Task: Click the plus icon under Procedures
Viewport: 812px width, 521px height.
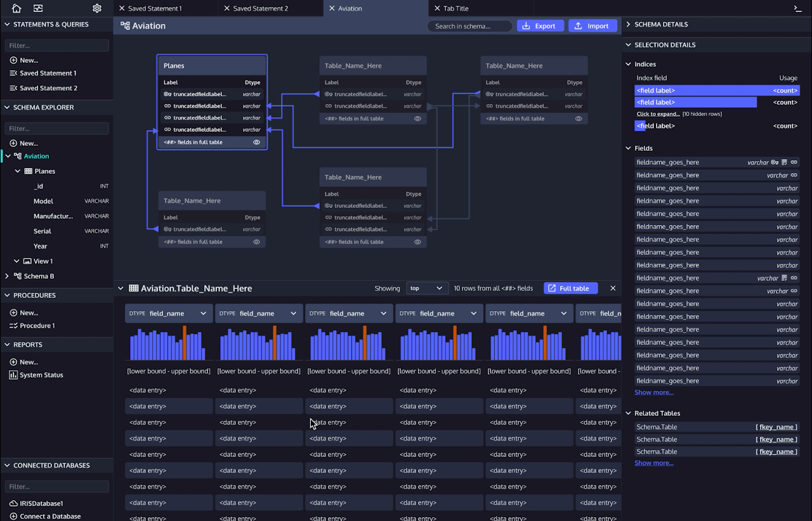Action: [13, 312]
